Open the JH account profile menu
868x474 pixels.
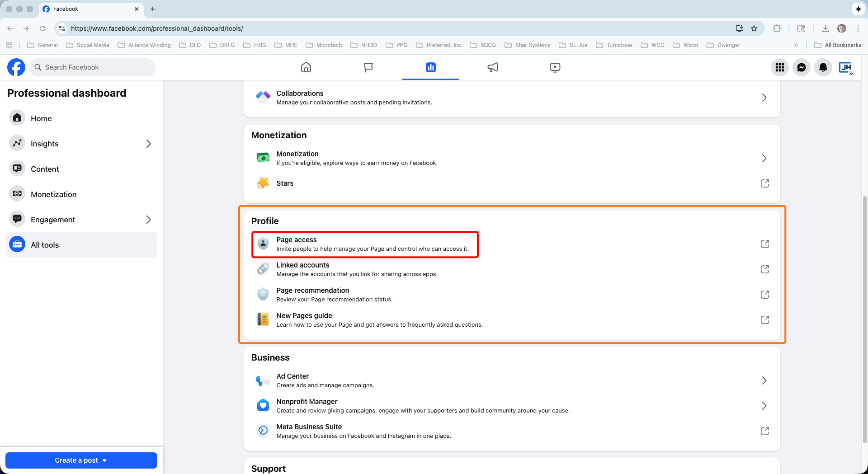845,67
